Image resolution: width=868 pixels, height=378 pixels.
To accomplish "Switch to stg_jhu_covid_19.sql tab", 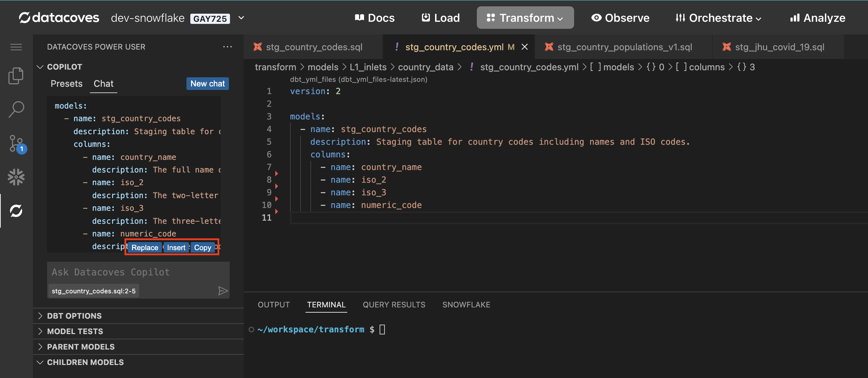I will tap(779, 47).
